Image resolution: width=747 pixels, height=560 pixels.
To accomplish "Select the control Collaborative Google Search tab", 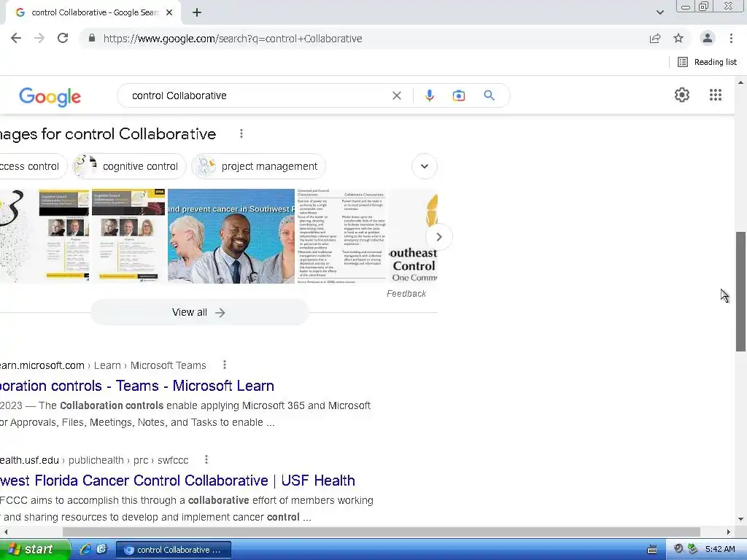I will [x=93, y=13].
